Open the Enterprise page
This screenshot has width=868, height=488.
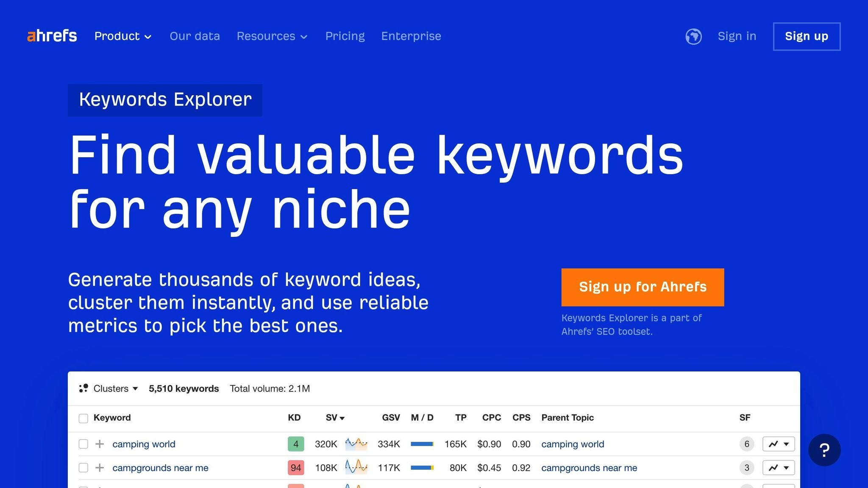coord(411,36)
